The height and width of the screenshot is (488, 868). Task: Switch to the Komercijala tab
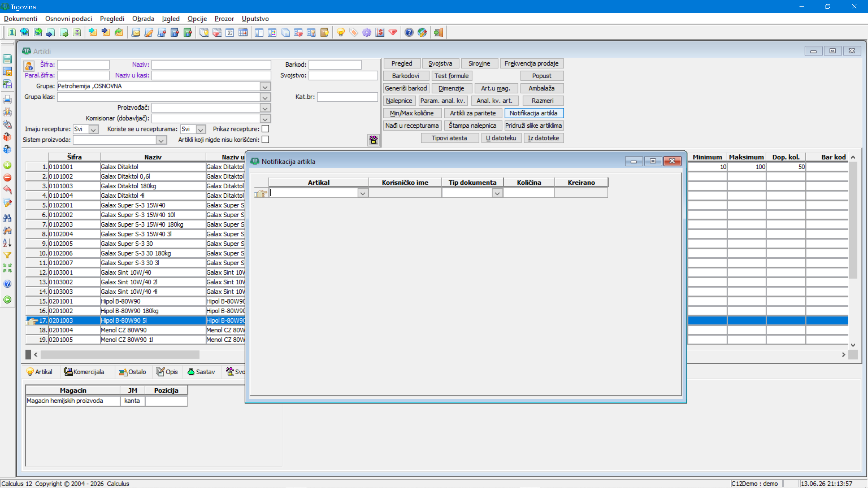click(x=84, y=372)
